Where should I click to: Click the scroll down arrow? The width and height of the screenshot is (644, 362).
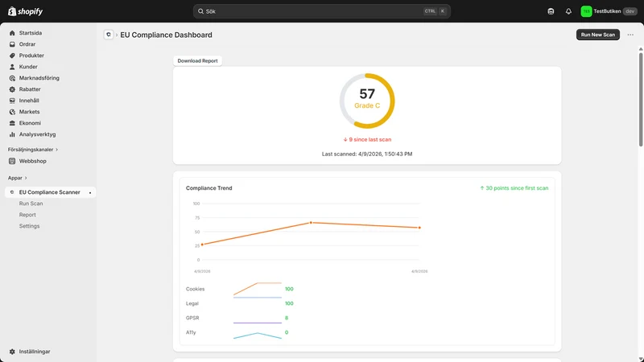point(640,359)
